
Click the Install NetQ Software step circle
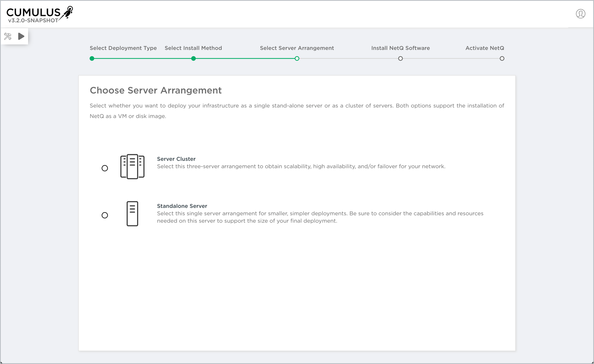(x=400, y=59)
